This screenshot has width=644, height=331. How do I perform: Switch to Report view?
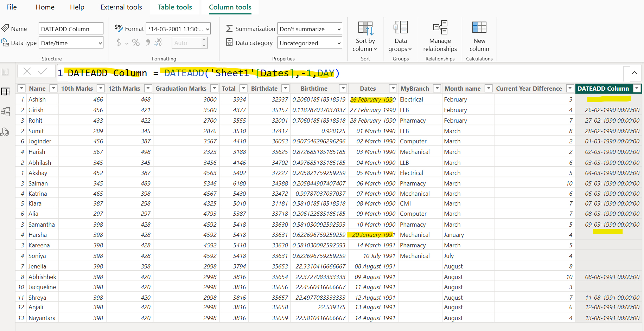[x=5, y=71]
